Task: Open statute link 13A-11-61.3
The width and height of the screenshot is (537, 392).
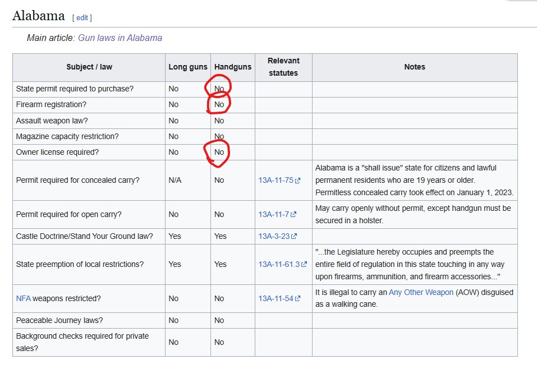Action: pyautogui.click(x=279, y=264)
